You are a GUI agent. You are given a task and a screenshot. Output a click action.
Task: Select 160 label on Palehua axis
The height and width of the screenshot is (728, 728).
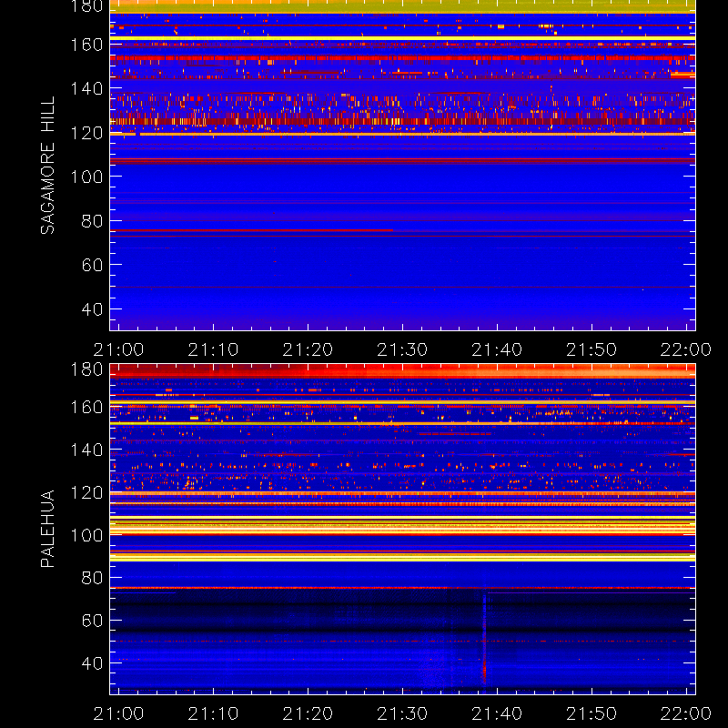pos(86,407)
